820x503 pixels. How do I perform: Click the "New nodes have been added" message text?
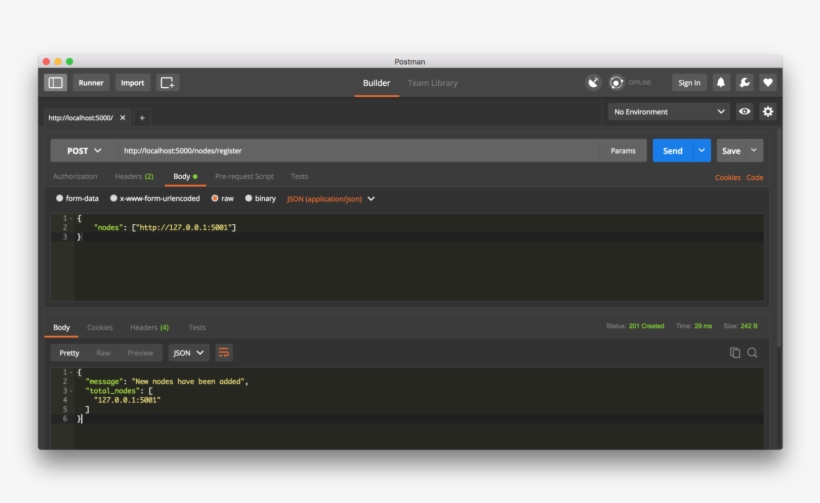click(188, 382)
